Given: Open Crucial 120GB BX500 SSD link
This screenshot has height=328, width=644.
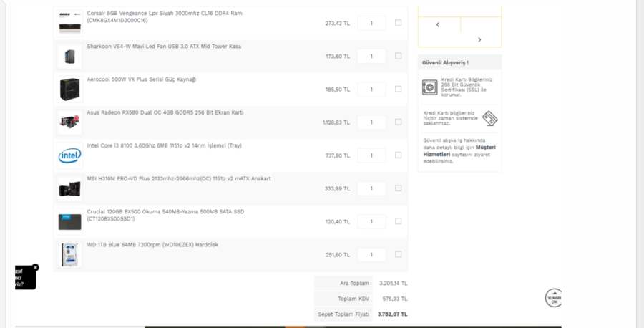Looking at the screenshot, I should click(165, 216).
